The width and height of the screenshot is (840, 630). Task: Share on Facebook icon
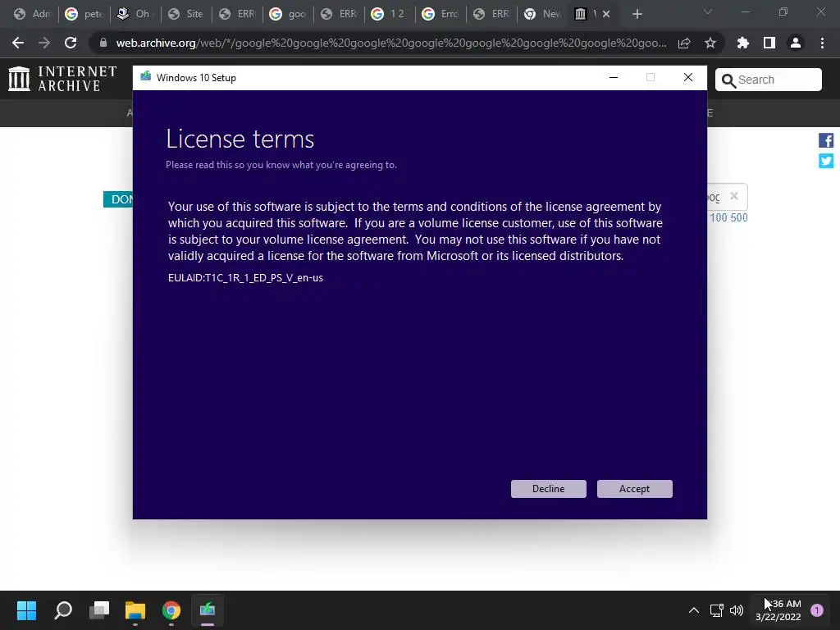pyautogui.click(x=825, y=140)
